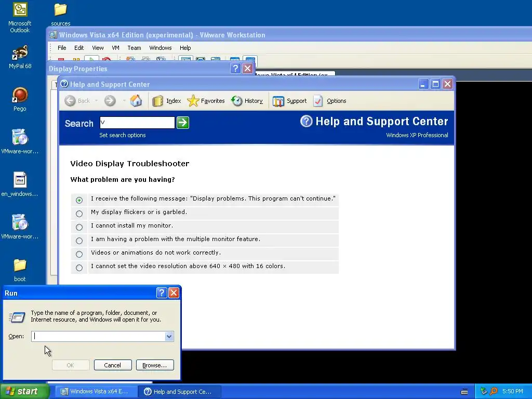Select the MyPal 68 desktop shortcut
Screen dimensions: 532x399
click(20, 57)
